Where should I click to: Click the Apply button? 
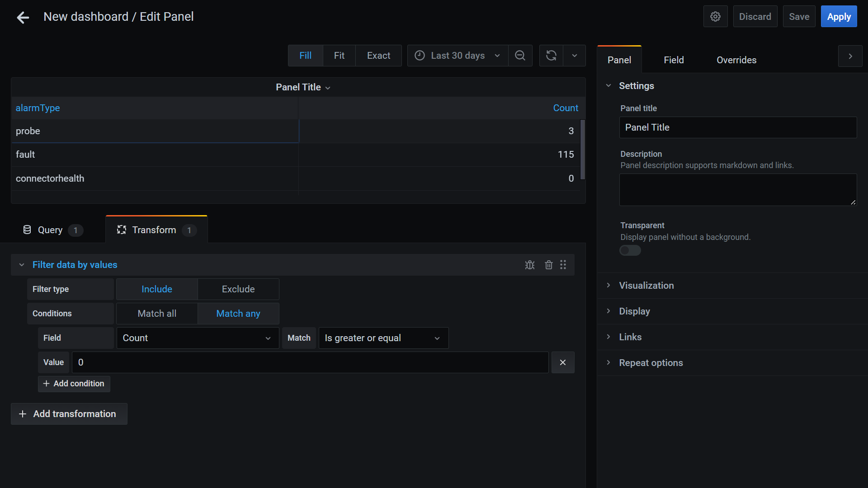tap(839, 16)
